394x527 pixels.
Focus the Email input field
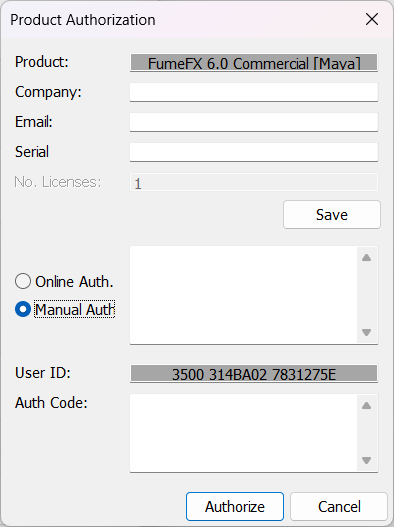click(x=254, y=122)
